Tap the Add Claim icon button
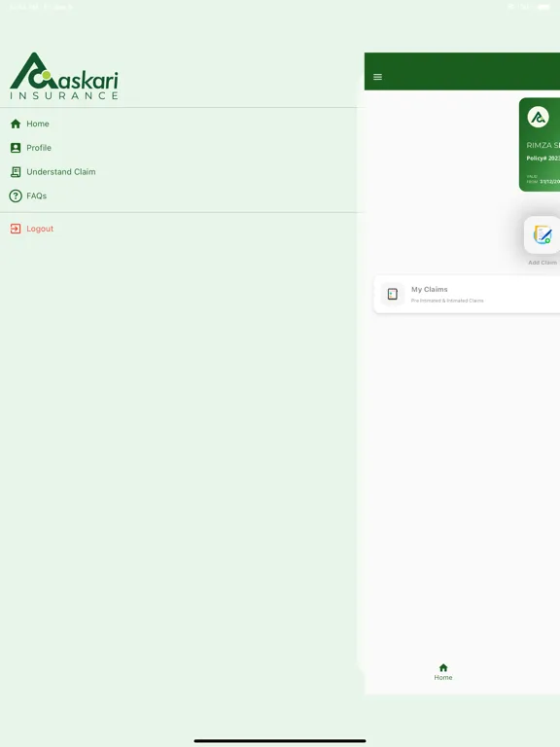 pyautogui.click(x=542, y=234)
